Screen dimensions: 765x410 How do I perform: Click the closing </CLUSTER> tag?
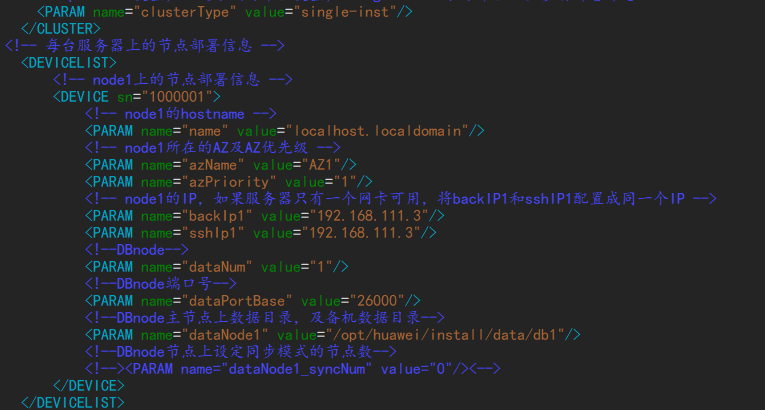pos(61,28)
